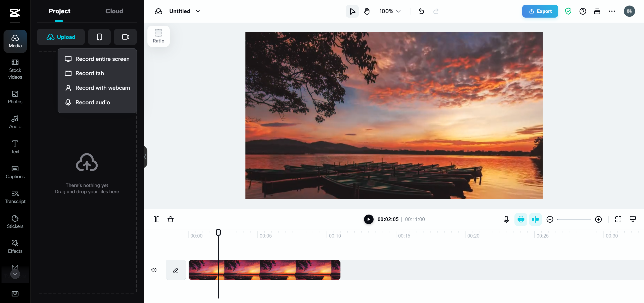Select the Audio panel
This screenshot has height=303, width=644.
click(x=15, y=122)
